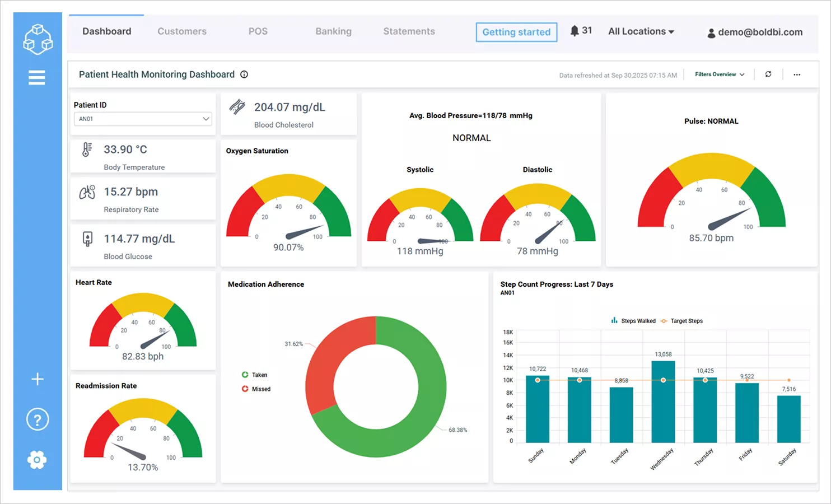Expand the All Locations dropdown
Screen dimensions: 831x504
click(641, 31)
